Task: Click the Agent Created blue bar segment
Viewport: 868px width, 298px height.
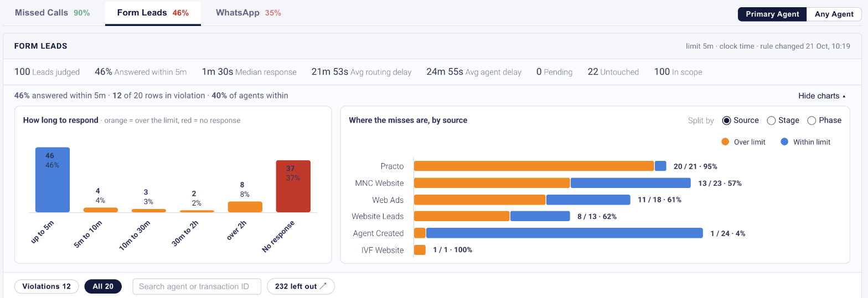Action: (565, 233)
